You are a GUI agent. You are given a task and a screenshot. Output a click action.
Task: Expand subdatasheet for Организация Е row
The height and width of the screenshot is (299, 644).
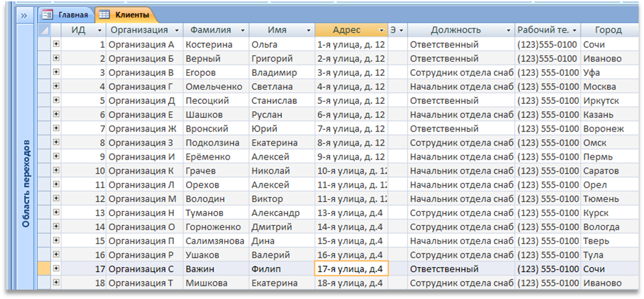point(56,114)
